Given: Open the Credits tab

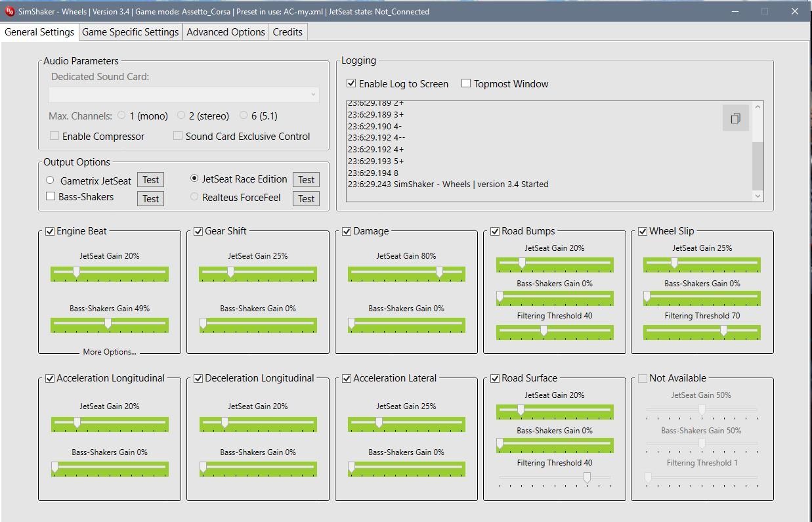Looking at the screenshot, I should point(288,32).
